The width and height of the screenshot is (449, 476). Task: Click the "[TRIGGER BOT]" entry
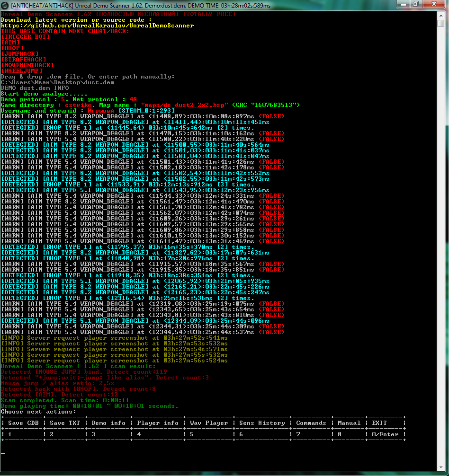pos(25,37)
